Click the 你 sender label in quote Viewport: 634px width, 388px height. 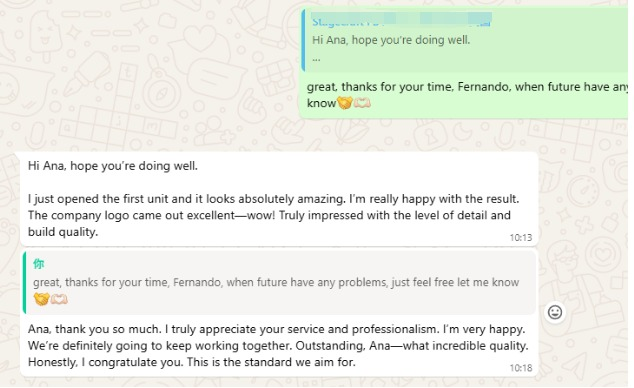point(39,264)
